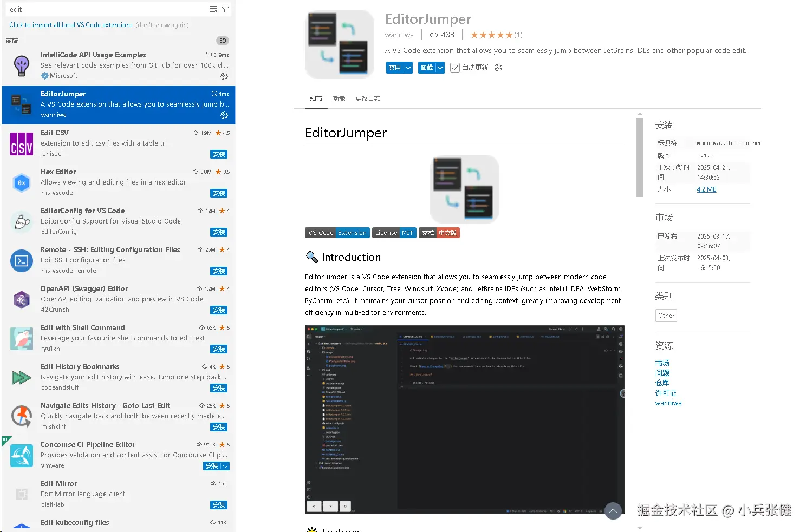Select the Edit kubeconfig files entry
Image resolution: width=806 pixels, height=532 pixels.
point(119,524)
